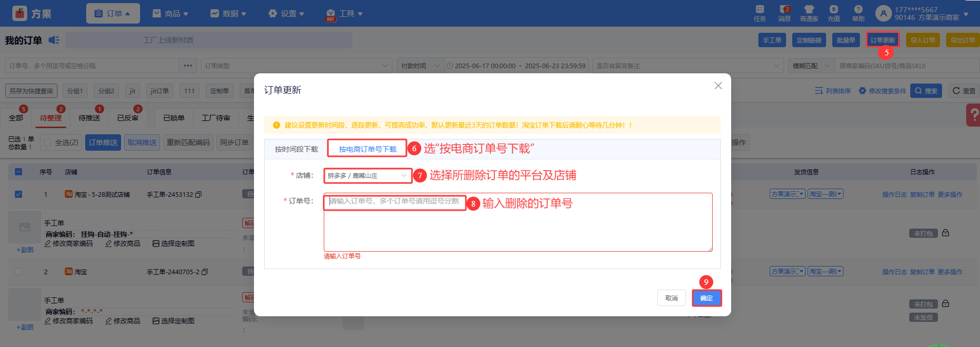Click 选择定制图 in second order

(173, 321)
